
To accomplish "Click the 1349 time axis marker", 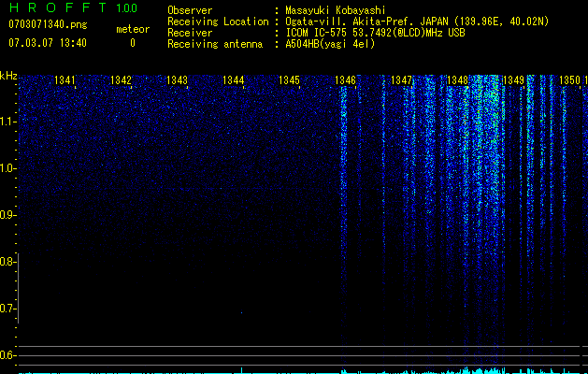I will [x=513, y=80].
